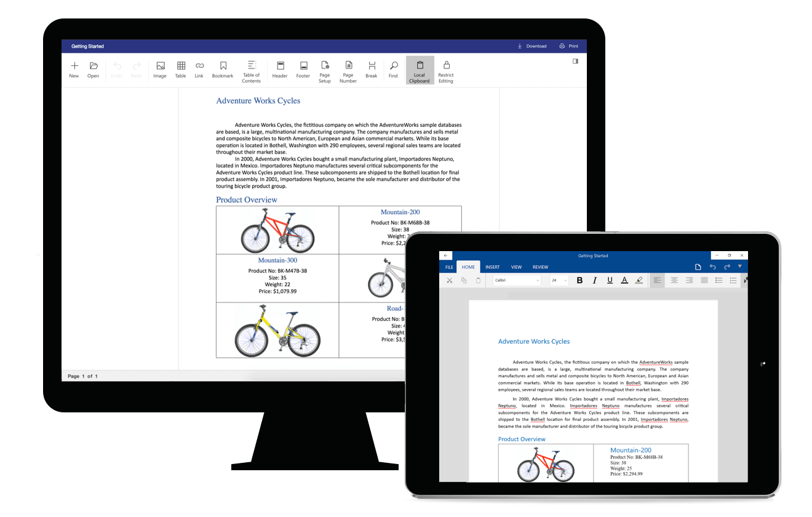Expand more toolbar options arrow on tablet
This screenshot has width=812, height=517.
point(746,281)
